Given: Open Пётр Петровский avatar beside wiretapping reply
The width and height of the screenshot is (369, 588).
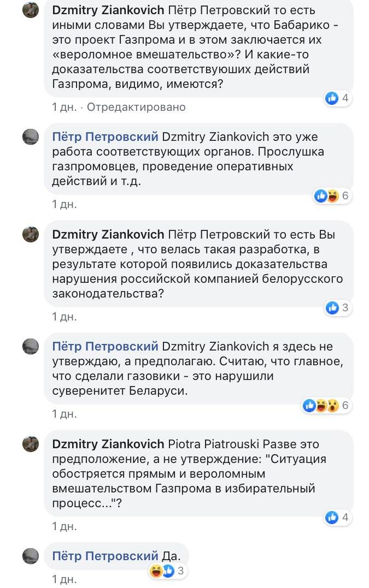Looking at the screenshot, I should [31, 137].
